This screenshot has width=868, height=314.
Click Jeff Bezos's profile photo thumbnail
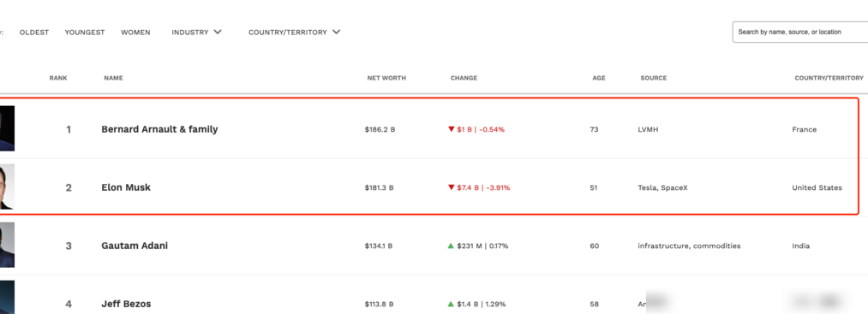tap(7, 297)
